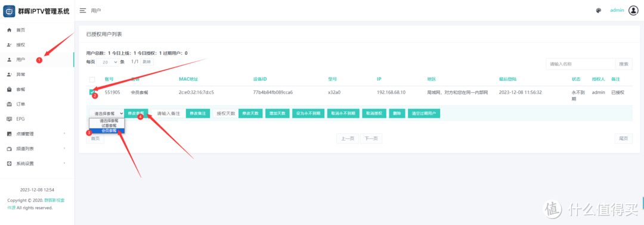Toggle the hamburger sidebar collapse icon
The image size is (644, 225).
click(x=83, y=10)
